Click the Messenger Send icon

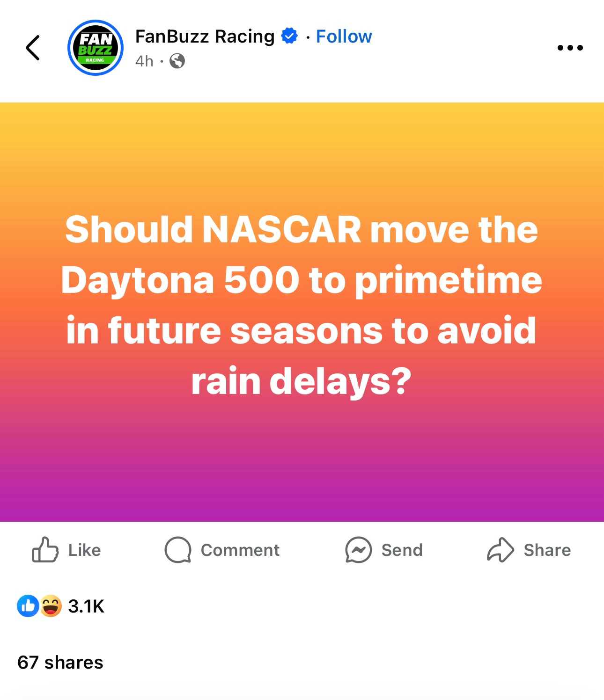click(358, 550)
